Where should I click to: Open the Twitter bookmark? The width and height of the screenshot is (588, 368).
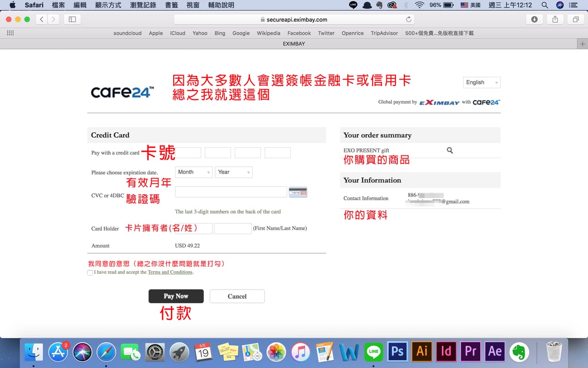point(326,33)
